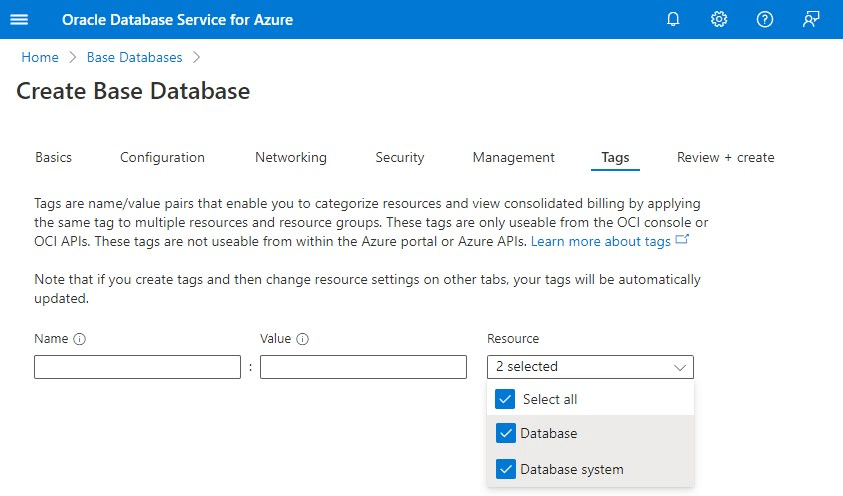Navigate to Base Databases breadcrumb link
The height and width of the screenshot is (496, 843).
pos(134,57)
